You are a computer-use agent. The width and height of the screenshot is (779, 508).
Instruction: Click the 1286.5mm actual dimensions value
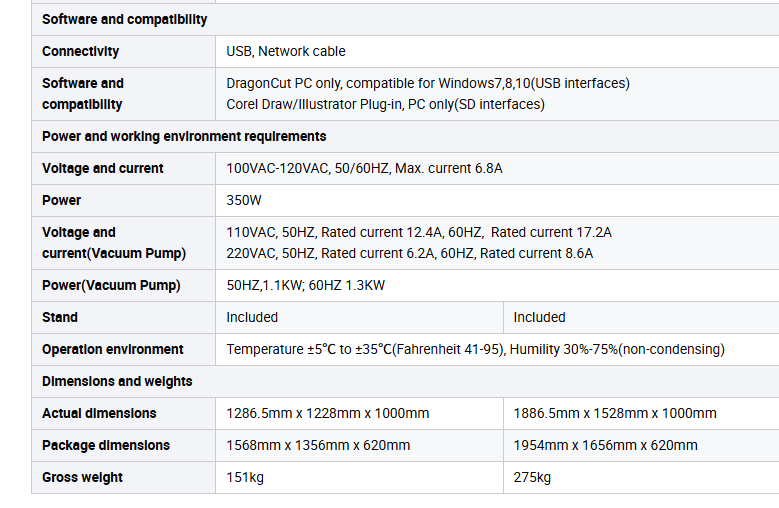(327, 413)
